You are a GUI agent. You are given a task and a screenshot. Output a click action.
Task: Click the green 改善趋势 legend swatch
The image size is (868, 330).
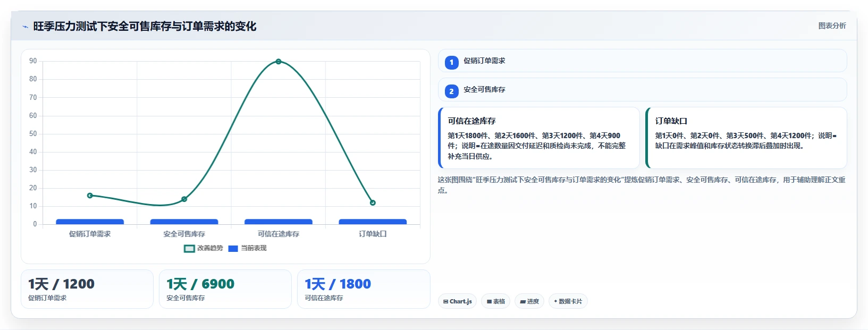point(189,249)
